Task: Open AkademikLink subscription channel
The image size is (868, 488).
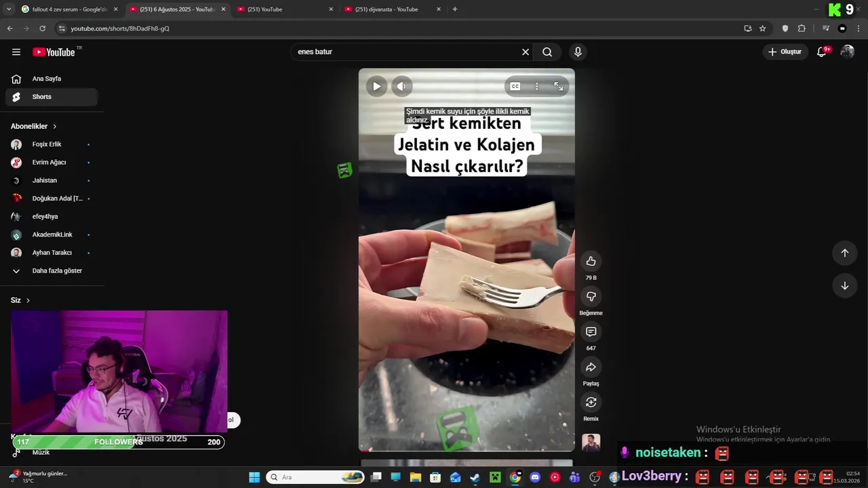Action: [x=52, y=235]
